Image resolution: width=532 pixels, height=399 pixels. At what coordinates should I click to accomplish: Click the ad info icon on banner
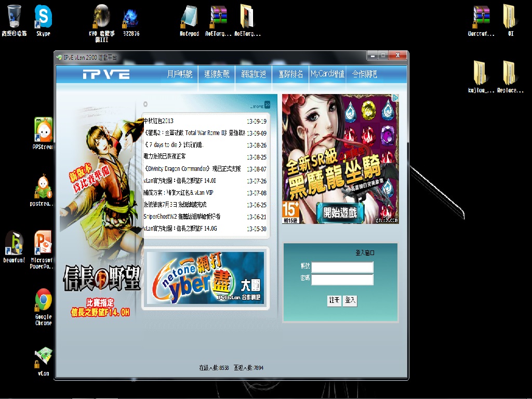[x=395, y=98]
